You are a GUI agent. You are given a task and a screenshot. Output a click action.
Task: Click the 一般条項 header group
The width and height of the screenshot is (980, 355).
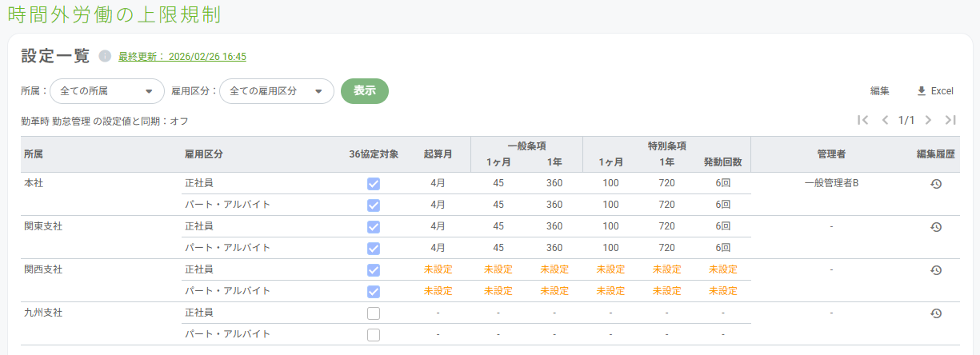[x=526, y=146]
